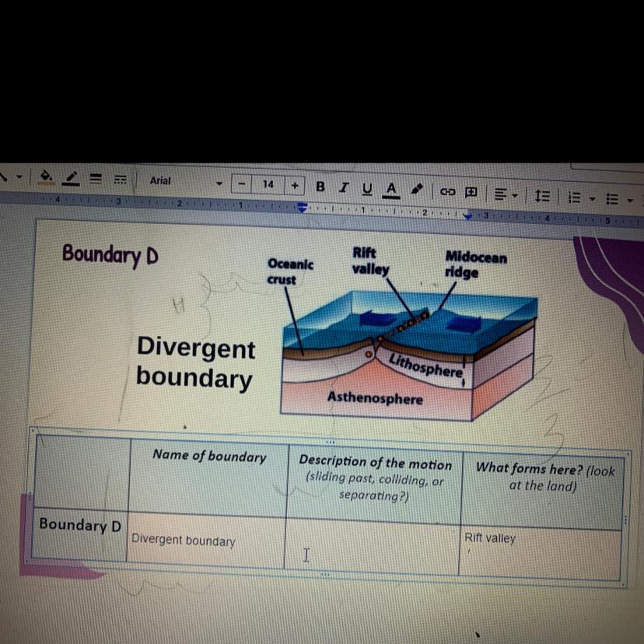Click the cell containing Divergent boundary
Screen dimensions: 644x644
[206, 541]
